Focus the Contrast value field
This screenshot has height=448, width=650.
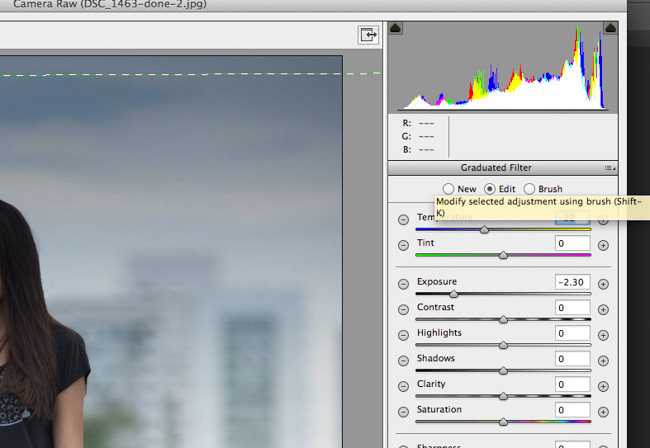tap(572, 308)
